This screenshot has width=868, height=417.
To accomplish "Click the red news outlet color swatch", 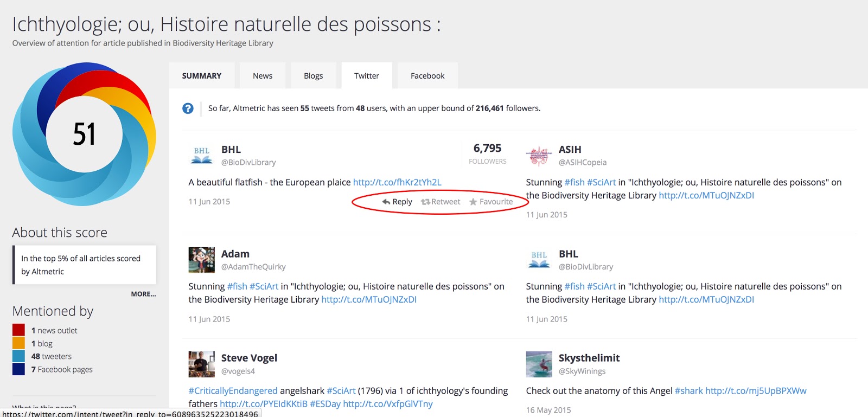I will 18,330.
